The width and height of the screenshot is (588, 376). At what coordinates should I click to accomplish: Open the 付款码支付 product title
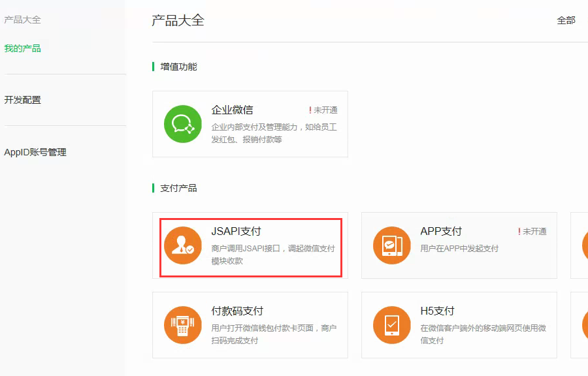[237, 311]
